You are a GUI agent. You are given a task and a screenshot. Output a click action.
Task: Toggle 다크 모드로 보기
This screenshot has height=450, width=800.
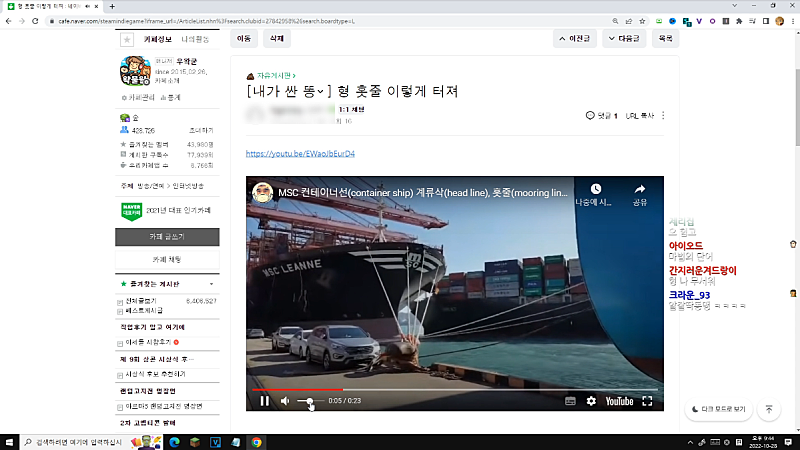718,409
